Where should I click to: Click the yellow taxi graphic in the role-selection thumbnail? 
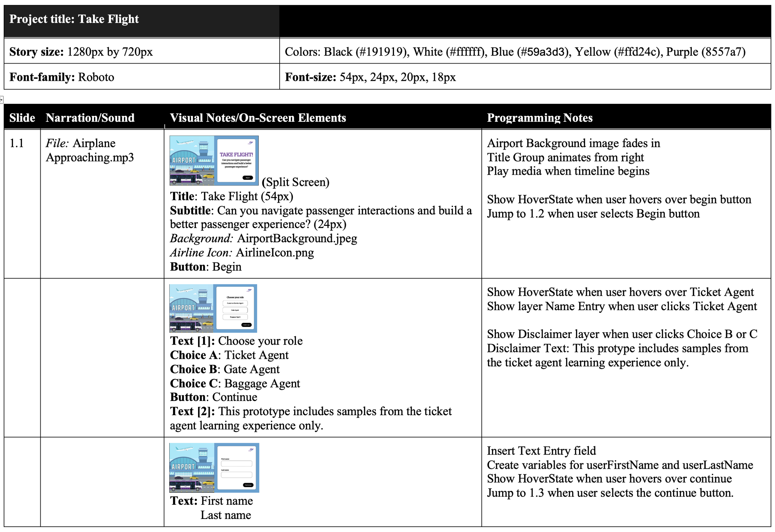point(194,319)
